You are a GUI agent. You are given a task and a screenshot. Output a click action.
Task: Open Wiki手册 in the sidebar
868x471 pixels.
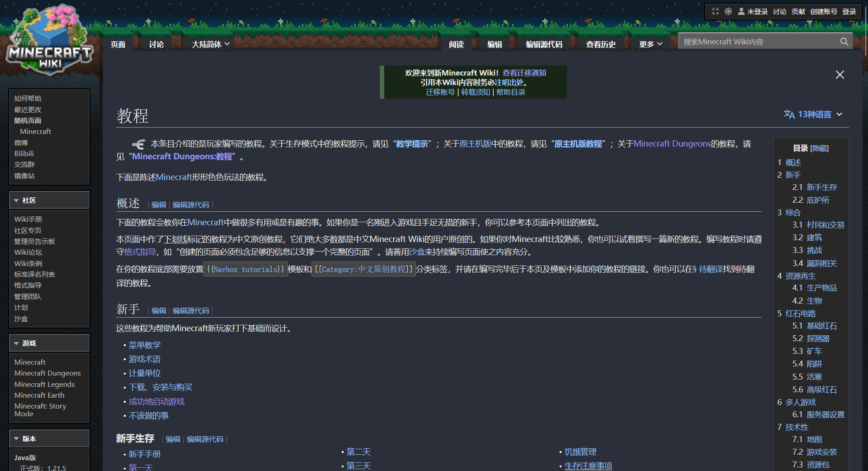click(28, 219)
